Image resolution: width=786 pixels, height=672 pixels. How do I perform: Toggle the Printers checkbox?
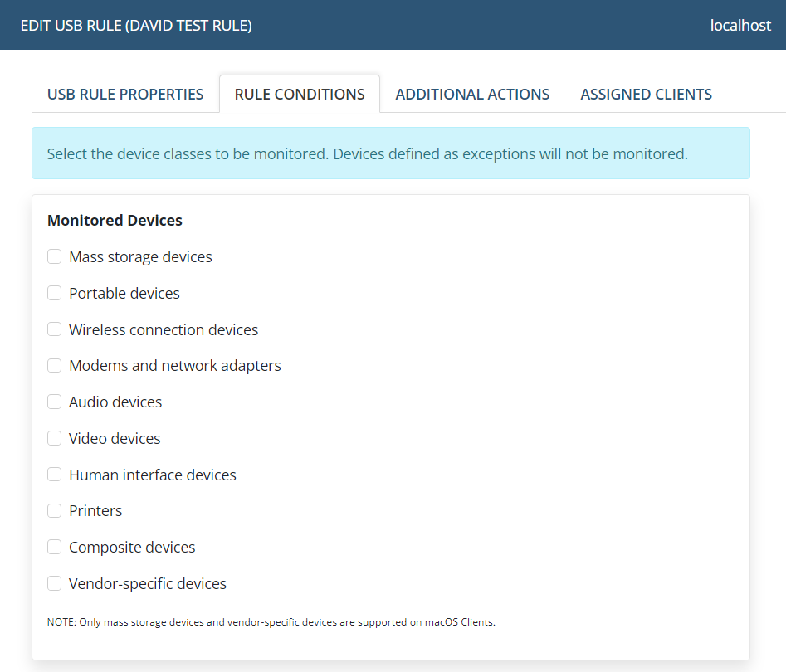point(55,510)
